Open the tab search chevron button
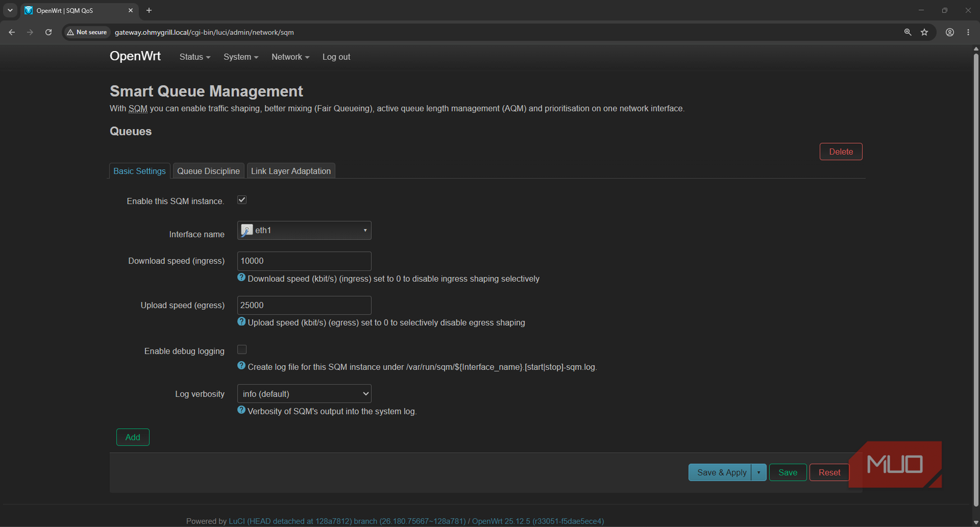This screenshot has width=980, height=527. [10, 10]
